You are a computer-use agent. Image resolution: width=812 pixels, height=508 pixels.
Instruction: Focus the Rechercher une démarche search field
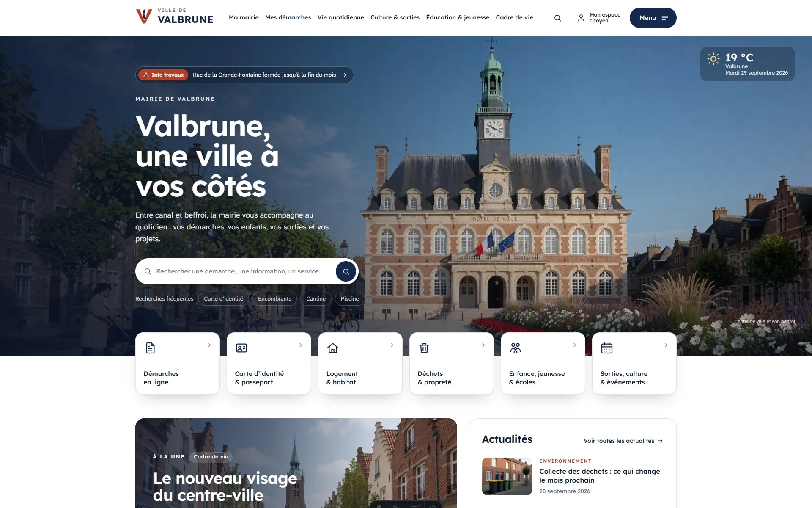(x=240, y=271)
